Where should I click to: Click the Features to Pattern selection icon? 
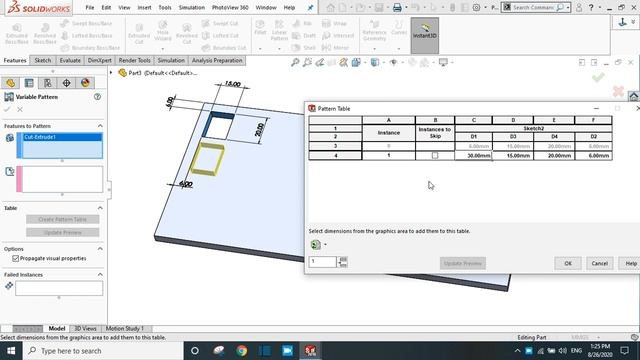10,138
